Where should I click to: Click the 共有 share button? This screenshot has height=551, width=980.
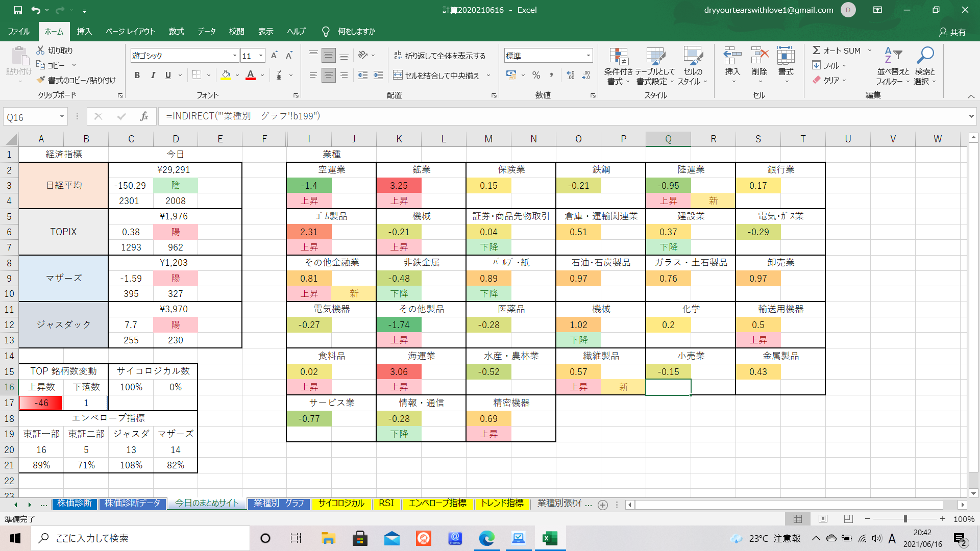[x=952, y=32]
